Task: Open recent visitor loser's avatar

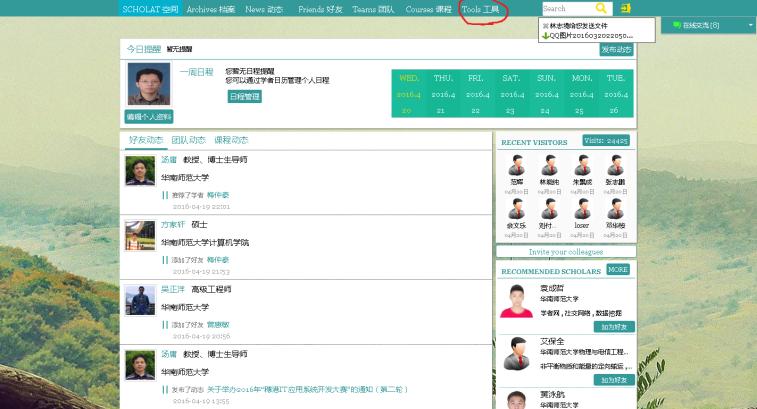Action: tap(581, 208)
